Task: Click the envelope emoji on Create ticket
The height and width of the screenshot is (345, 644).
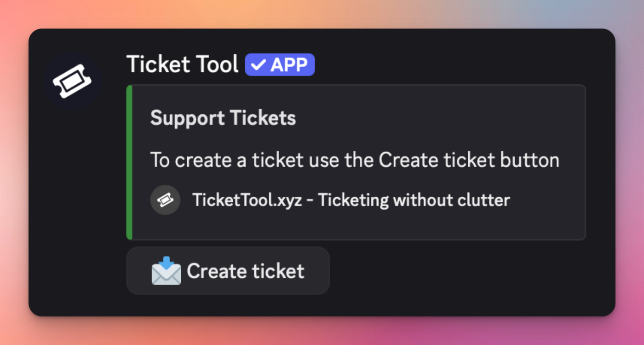Action: pos(166,271)
